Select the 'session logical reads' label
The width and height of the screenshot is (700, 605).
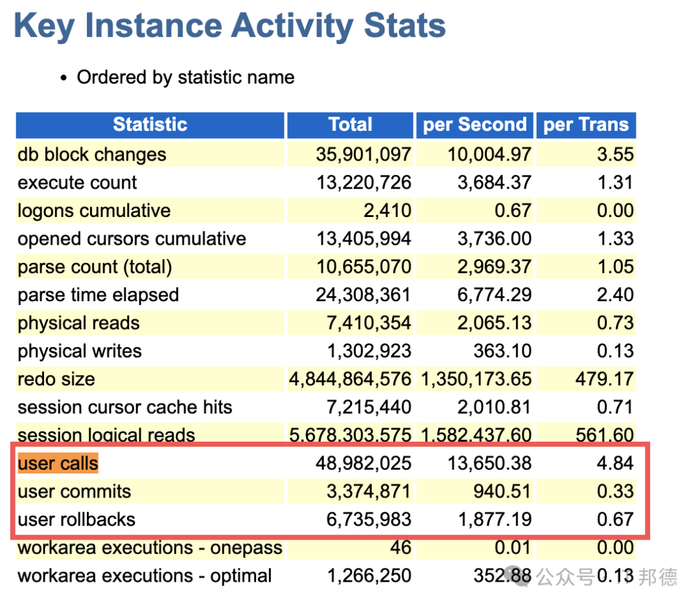[106, 435]
